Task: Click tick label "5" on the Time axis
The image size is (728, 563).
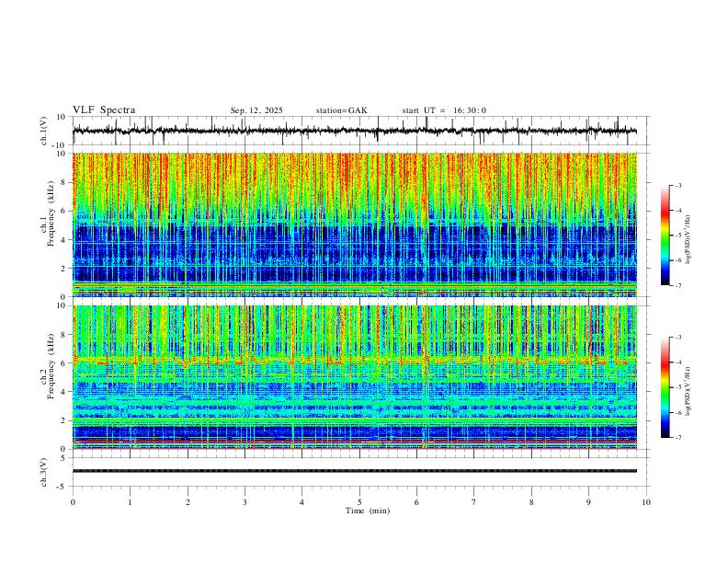Action: click(x=359, y=502)
